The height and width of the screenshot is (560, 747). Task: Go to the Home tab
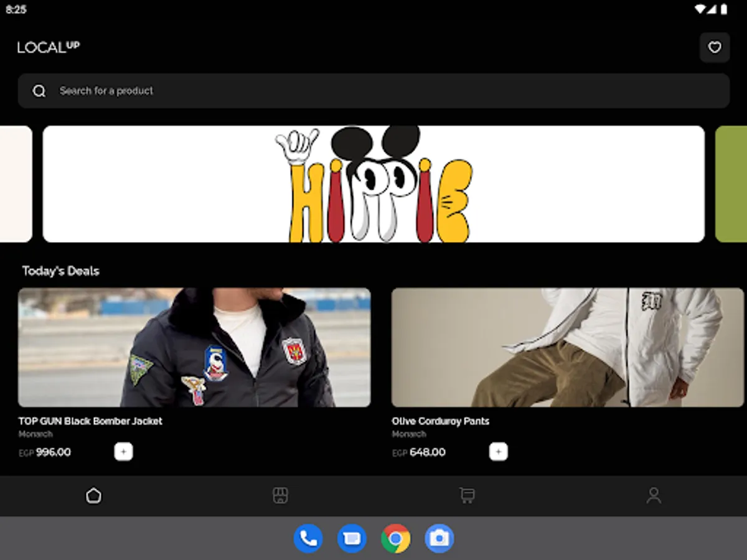[x=93, y=496]
